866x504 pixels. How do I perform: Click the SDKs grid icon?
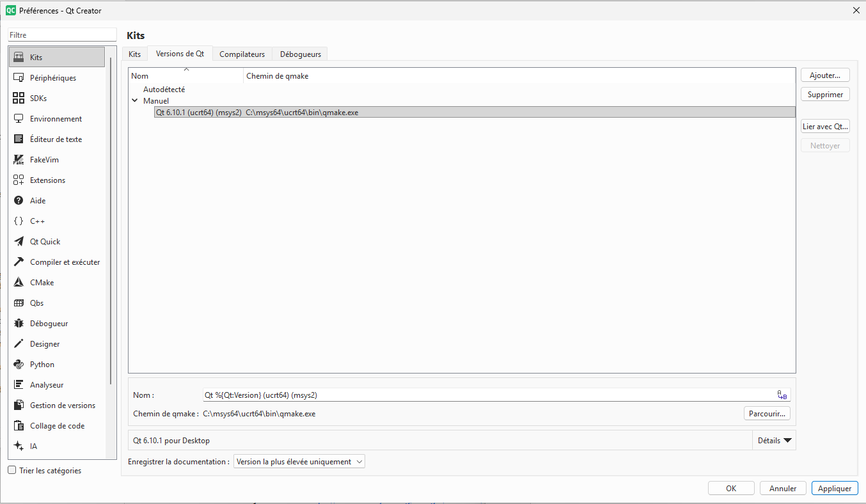point(19,98)
